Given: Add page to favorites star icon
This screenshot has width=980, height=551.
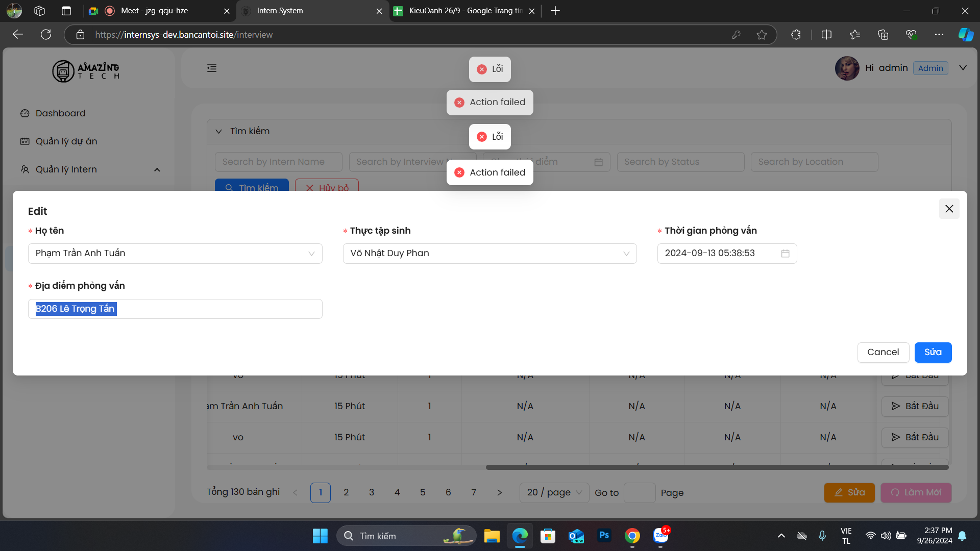Looking at the screenshot, I should coord(762,35).
